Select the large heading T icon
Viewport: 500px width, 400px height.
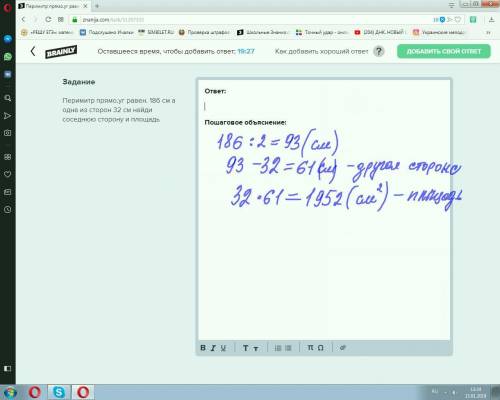click(245, 348)
